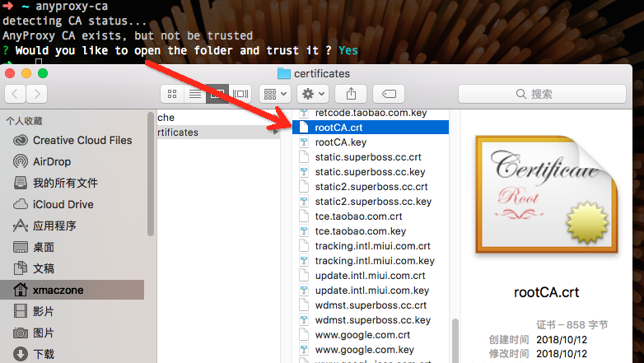The width and height of the screenshot is (644, 363).
Task: Select update.intl.miui.com.crt file
Action: point(371,275)
